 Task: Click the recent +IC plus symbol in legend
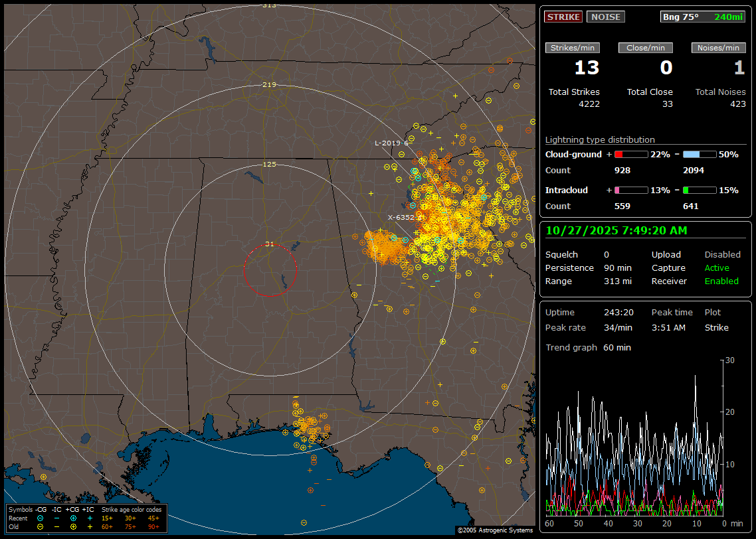[x=90, y=518]
